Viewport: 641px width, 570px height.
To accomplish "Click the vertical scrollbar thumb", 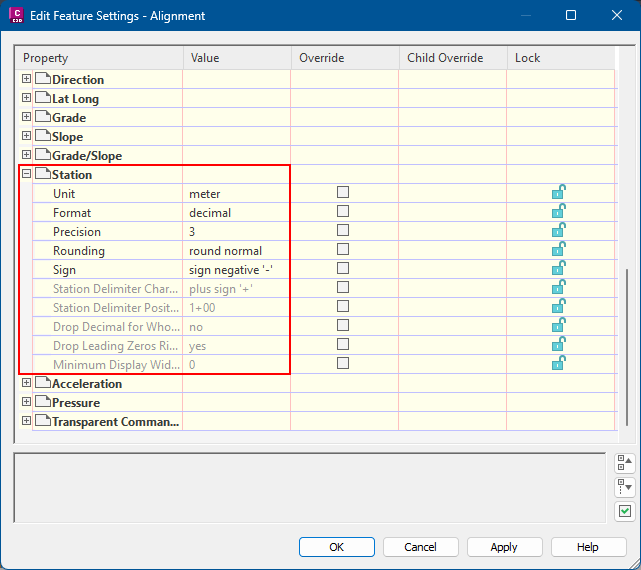I will [x=627, y=348].
